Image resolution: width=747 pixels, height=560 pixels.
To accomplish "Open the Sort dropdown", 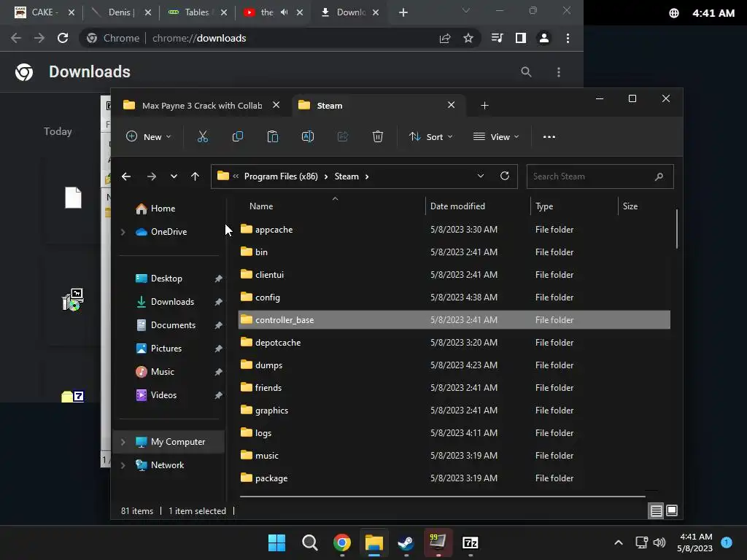I will coord(430,136).
